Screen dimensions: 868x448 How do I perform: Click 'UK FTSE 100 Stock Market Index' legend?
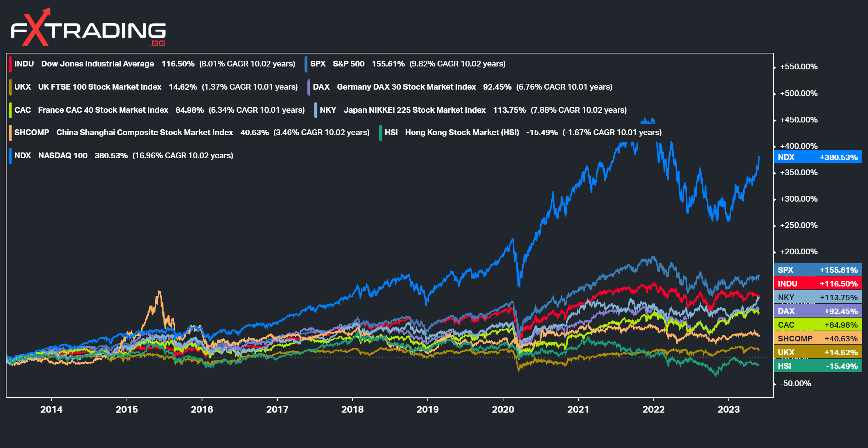[100, 87]
